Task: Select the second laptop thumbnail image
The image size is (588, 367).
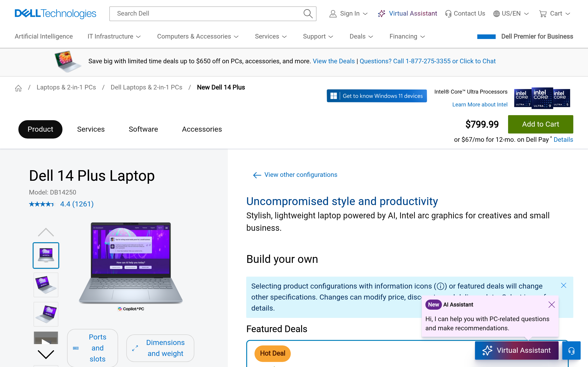Action: coord(46,285)
